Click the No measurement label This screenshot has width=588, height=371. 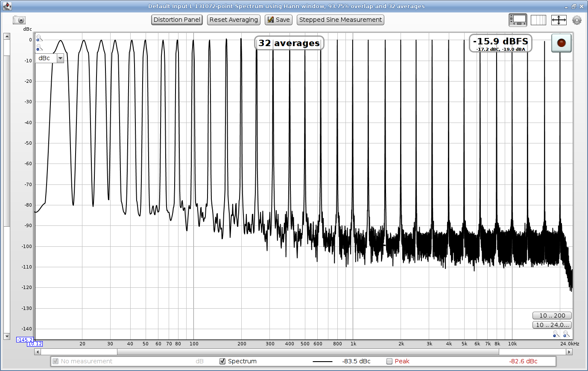(x=87, y=361)
